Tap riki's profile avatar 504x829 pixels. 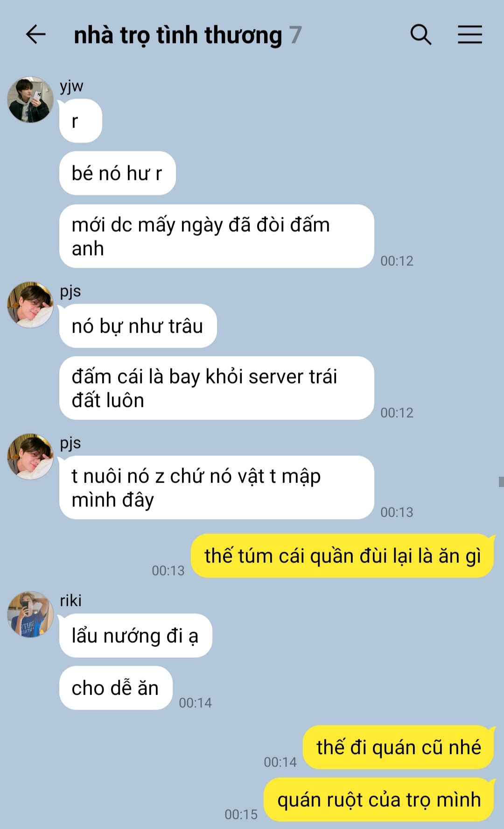[x=30, y=614]
